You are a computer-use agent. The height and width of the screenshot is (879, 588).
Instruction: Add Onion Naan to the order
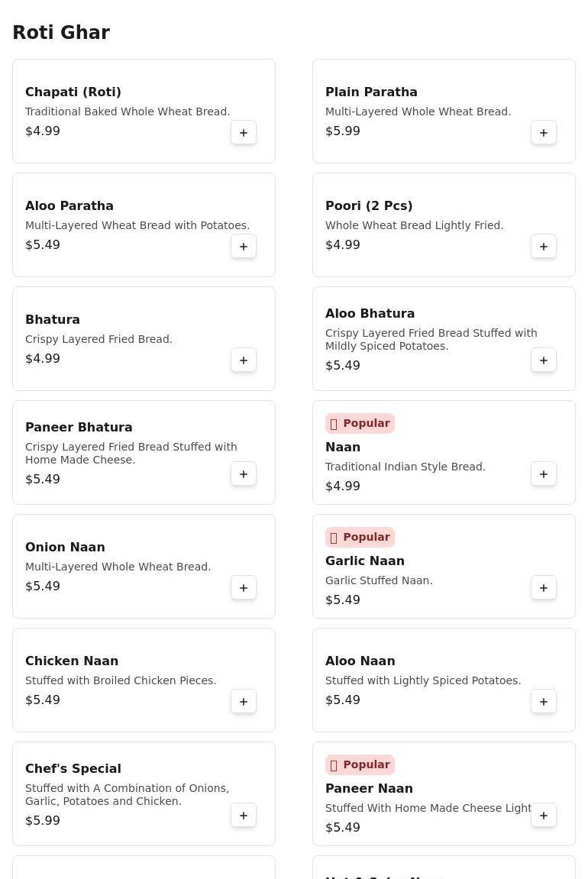(244, 588)
